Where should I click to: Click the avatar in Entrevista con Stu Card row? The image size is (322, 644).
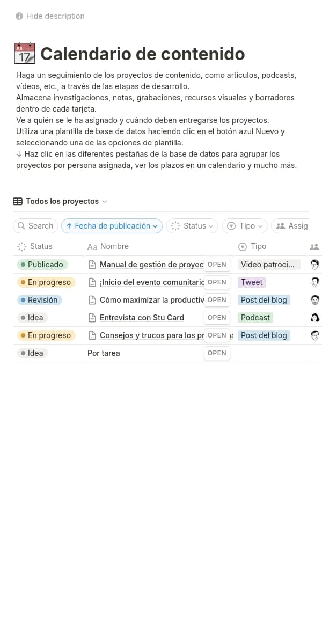pyautogui.click(x=315, y=317)
